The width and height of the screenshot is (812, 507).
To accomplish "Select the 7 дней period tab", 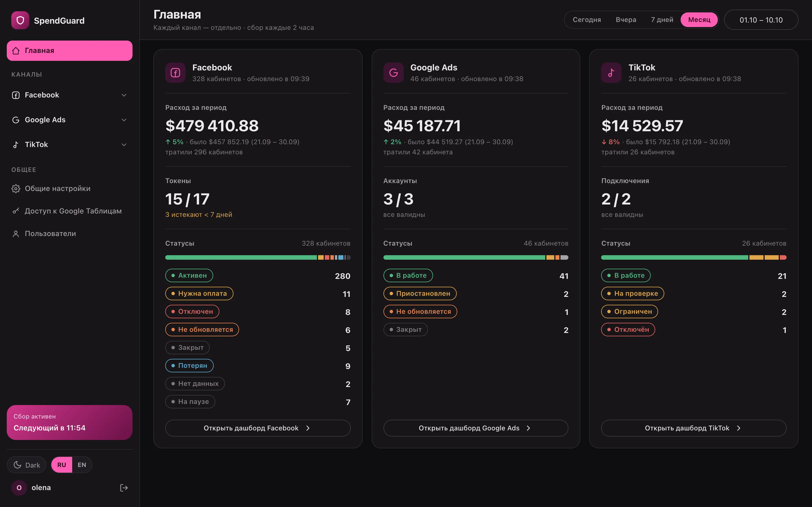I will (662, 20).
